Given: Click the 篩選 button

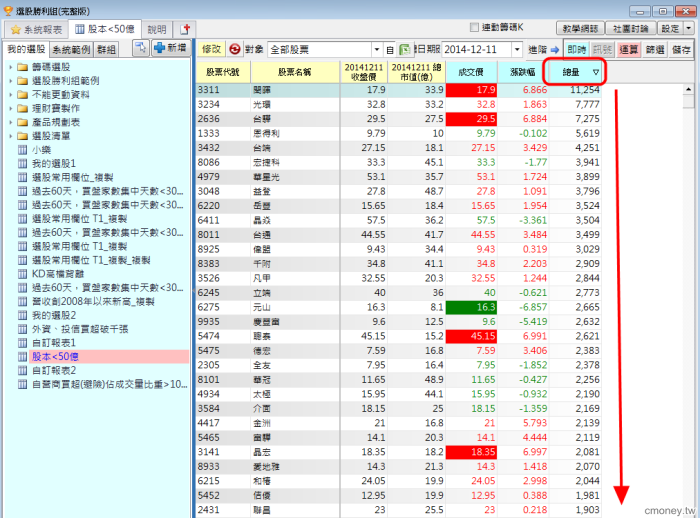Looking at the screenshot, I should (x=655, y=50).
